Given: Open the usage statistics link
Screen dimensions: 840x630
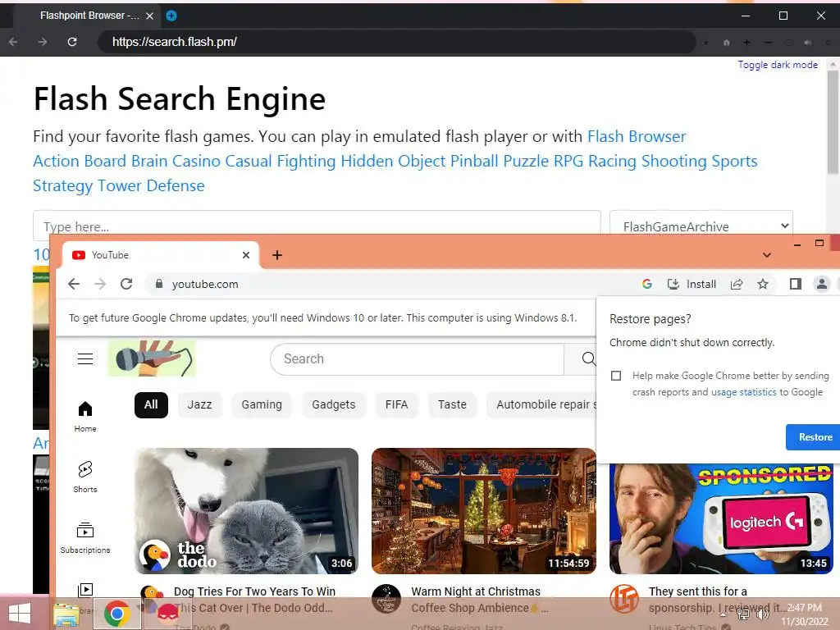Looking at the screenshot, I should [x=743, y=392].
